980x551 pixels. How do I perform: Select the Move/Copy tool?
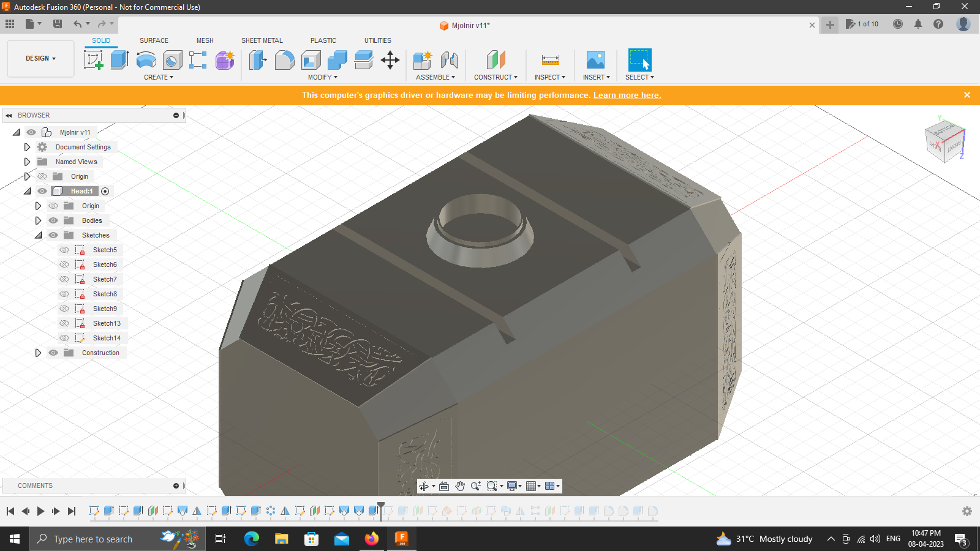click(x=390, y=60)
